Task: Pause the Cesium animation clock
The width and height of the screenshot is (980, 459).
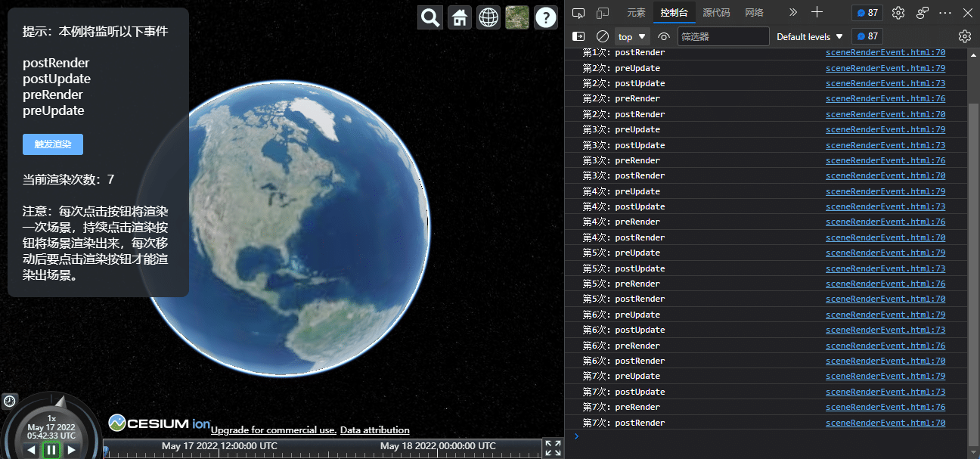Action: [x=51, y=450]
